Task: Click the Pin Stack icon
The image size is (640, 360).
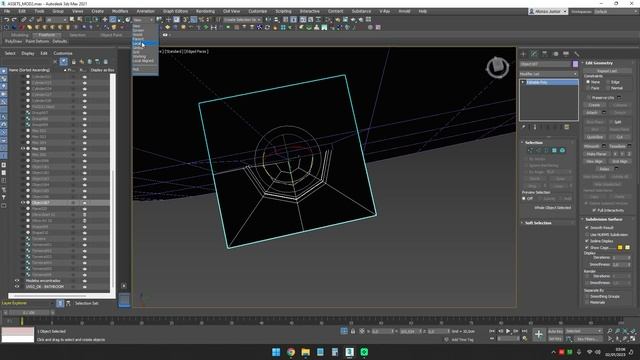Action: (x=524, y=127)
